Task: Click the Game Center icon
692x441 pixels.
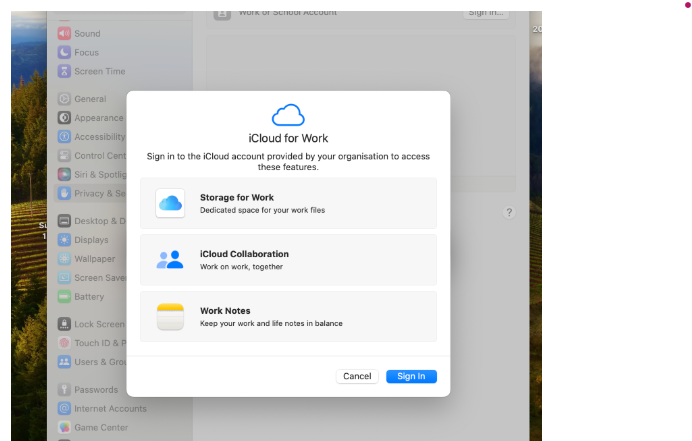Action: [64, 427]
